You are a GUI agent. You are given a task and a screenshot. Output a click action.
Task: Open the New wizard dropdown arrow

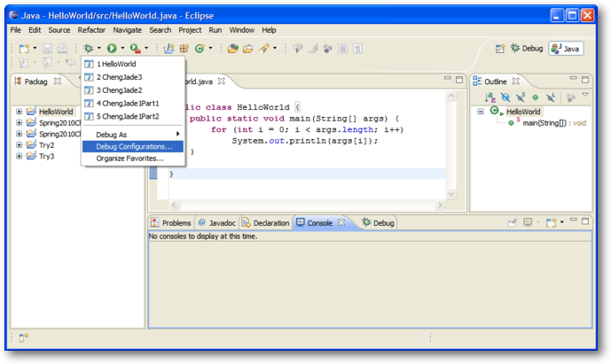point(35,49)
